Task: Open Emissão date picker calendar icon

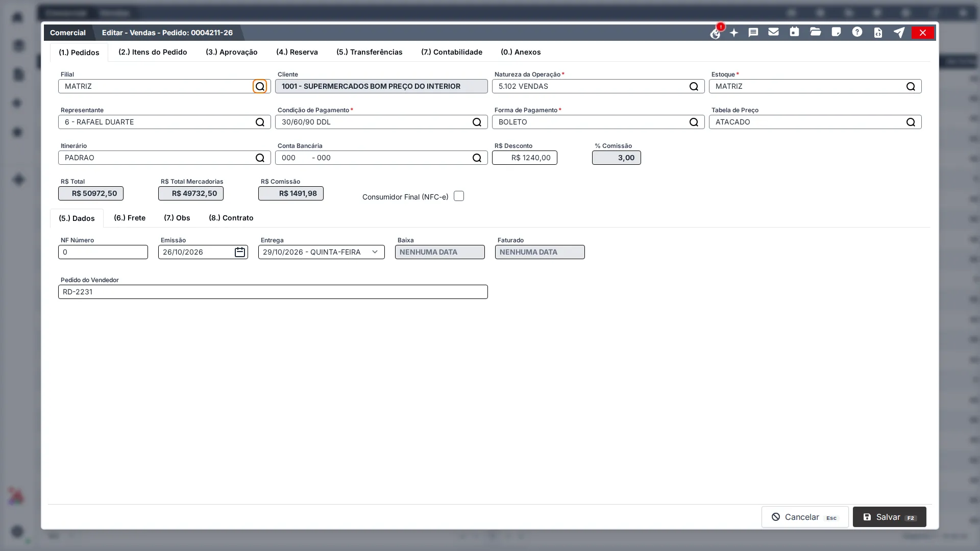Action: 240,252
